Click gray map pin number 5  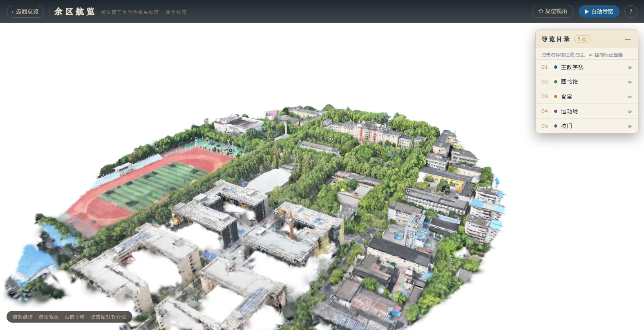point(451,260)
